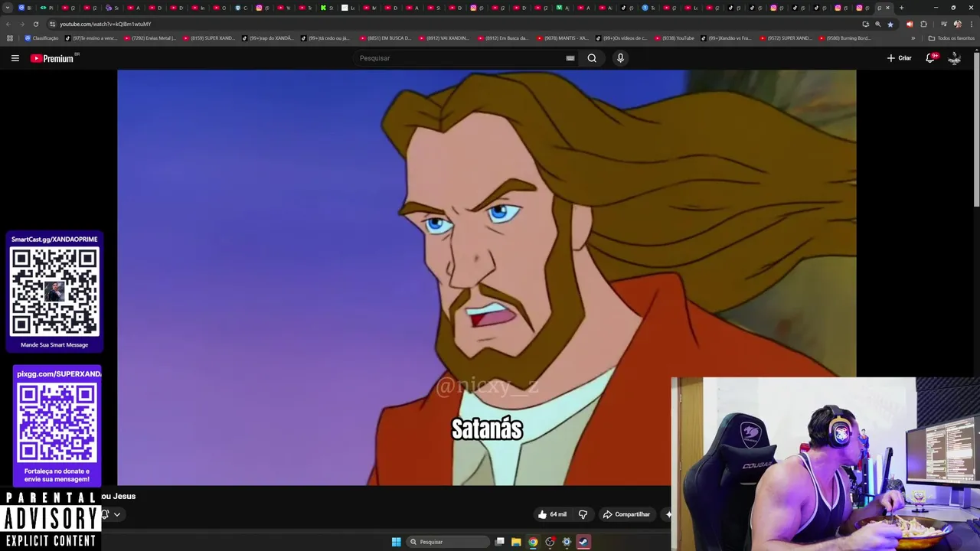Open File Explorer from the taskbar
This screenshot has height=551, width=980.
(516, 542)
